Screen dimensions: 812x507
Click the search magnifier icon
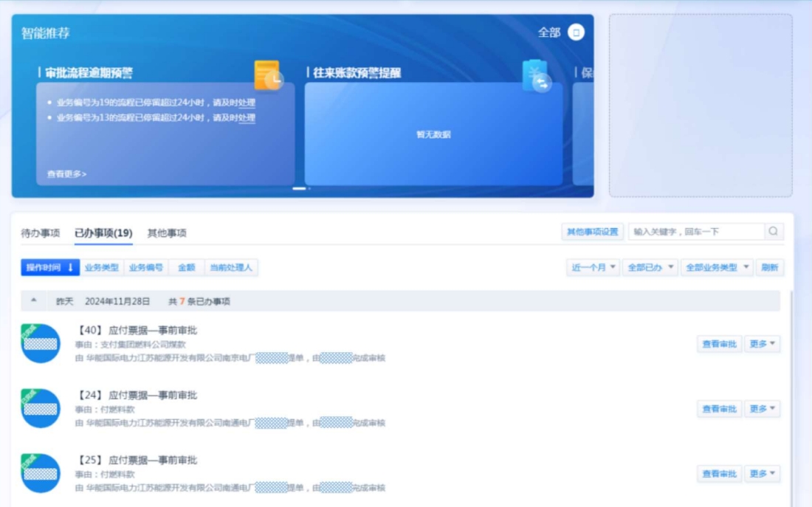pos(773,232)
